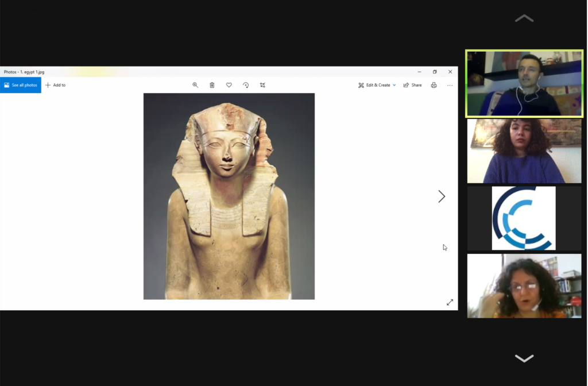Show more participants with the down chevron

coord(524,358)
